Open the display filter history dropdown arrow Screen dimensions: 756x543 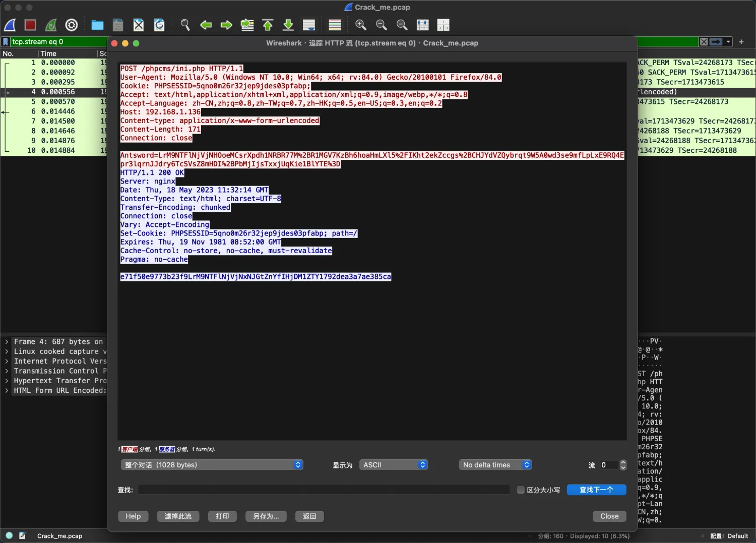click(728, 42)
